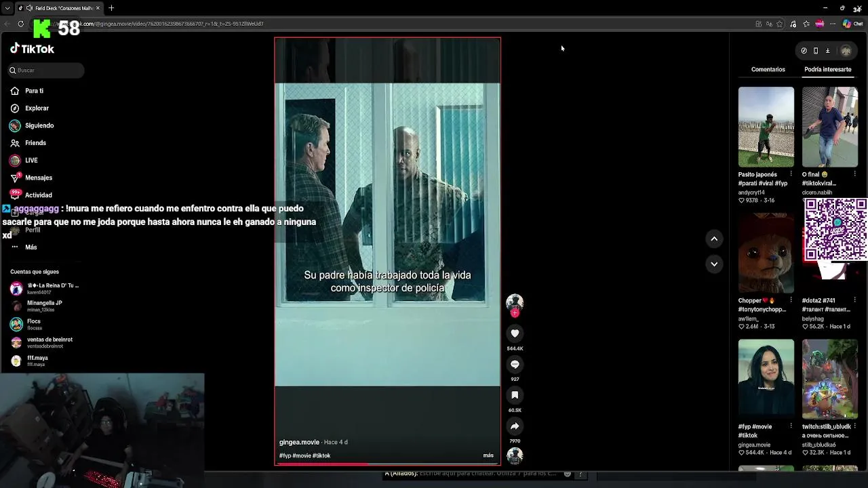Viewport: 868px width, 488px height.
Task: Open gingea.movie creator avatar
Action: [515, 302]
